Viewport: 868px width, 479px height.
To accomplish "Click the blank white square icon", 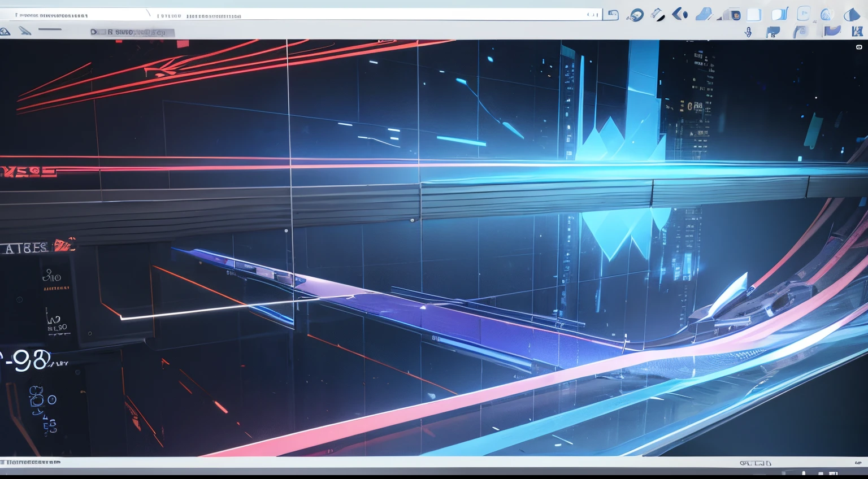I will [754, 15].
